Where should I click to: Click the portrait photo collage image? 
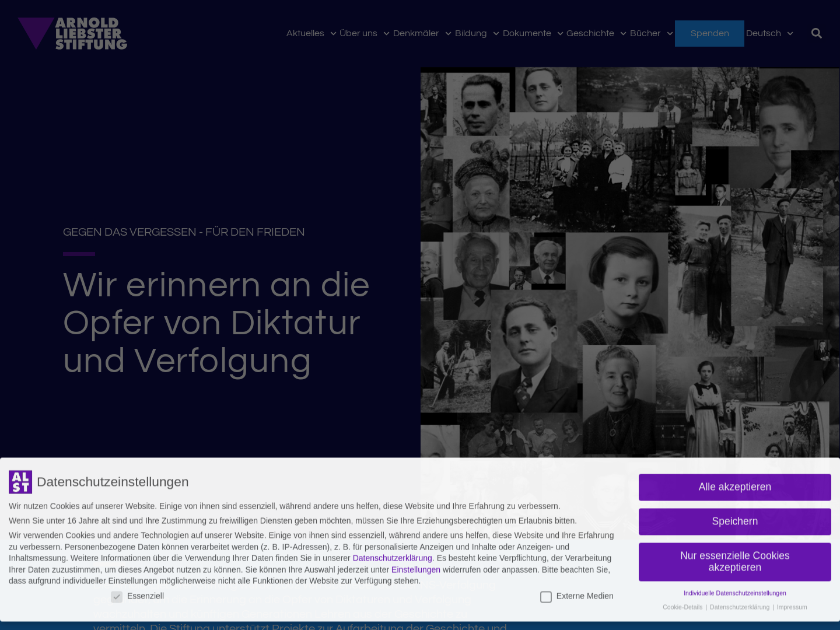630,262
